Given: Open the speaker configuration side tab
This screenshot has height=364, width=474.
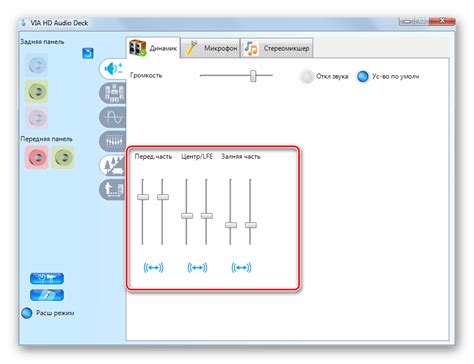Looking at the screenshot, I should pyautogui.click(x=113, y=93).
